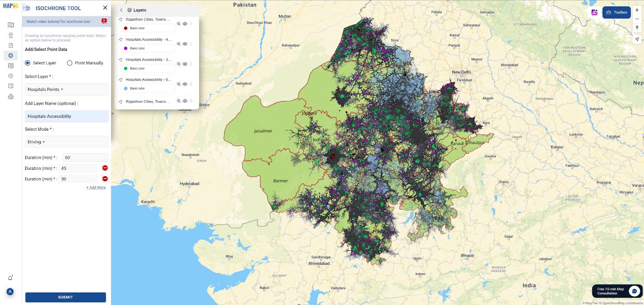Open notifications bell icon

pyautogui.click(x=10, y=278)
